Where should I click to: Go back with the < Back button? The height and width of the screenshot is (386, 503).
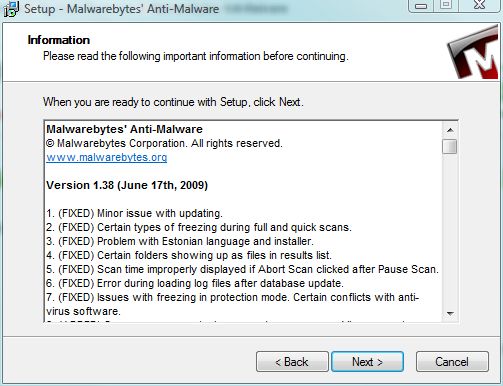point(292,362)
